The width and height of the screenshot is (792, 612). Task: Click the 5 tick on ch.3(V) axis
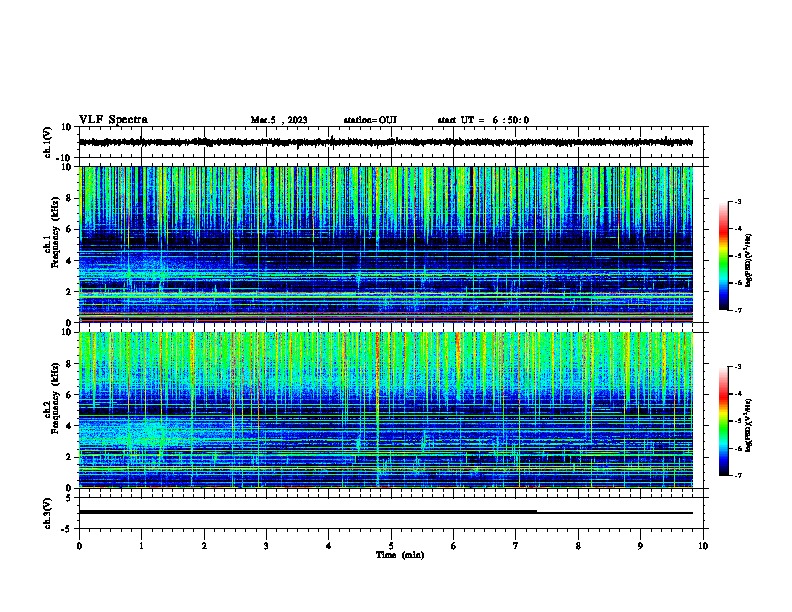pyautogui.click(x=70, y=498)
